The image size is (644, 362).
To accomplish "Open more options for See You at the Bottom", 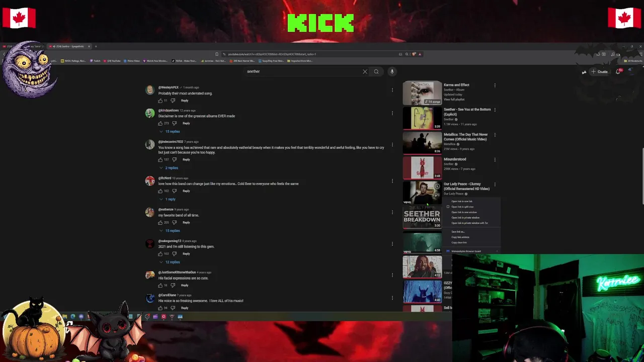I will (x=495, y=110).
